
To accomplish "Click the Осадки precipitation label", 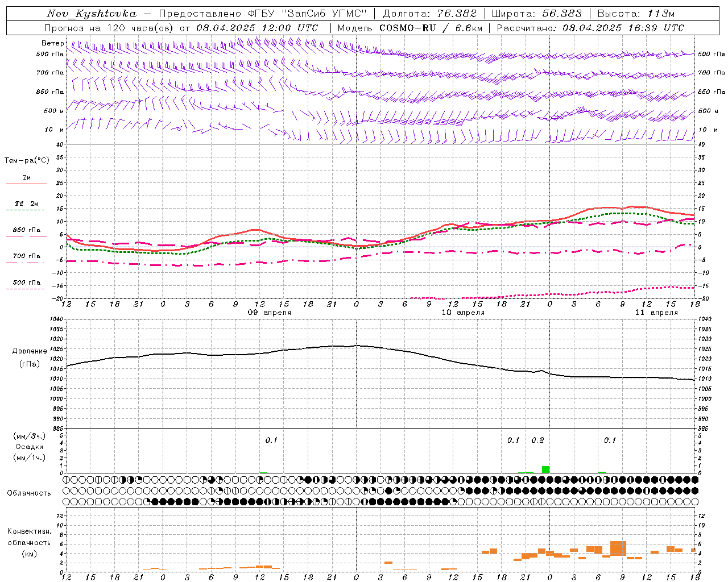I will tap(30, 447).
